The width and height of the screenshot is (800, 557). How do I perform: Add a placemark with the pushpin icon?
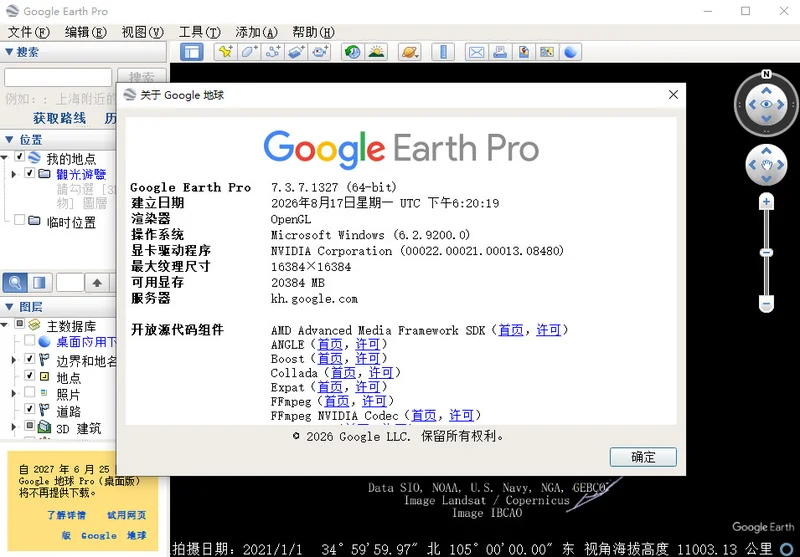click(x=225, y=52)
